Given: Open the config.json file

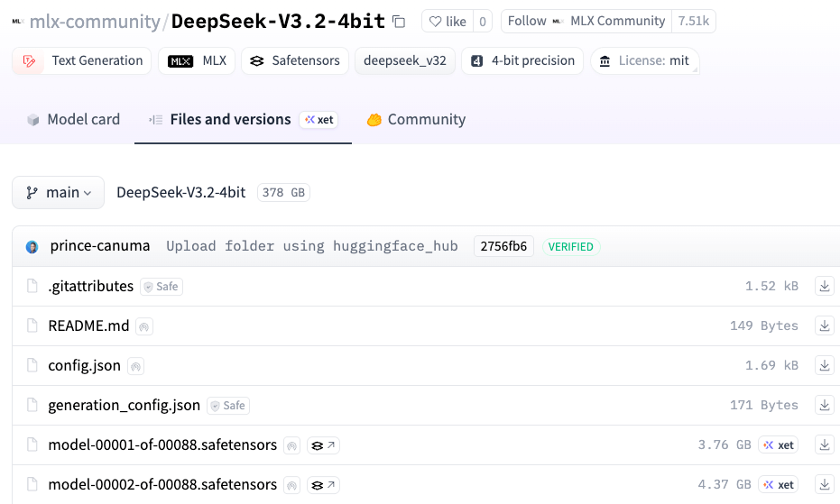Looking at the screenshot, I should click(84, 365).
